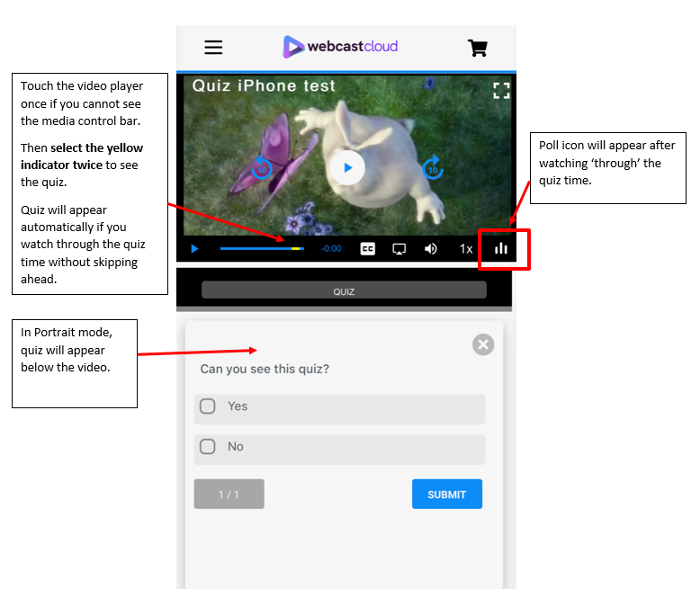Open the shopping cart
The image size is (700, 589).
pyautogui.click(x=477, y=48)
